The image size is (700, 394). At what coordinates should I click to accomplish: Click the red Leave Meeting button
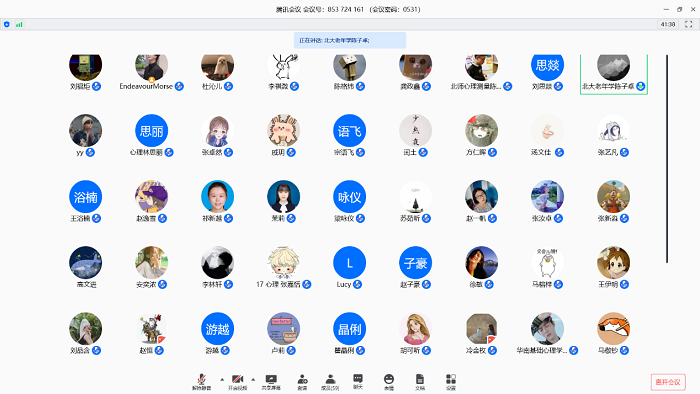pos(668,382)
